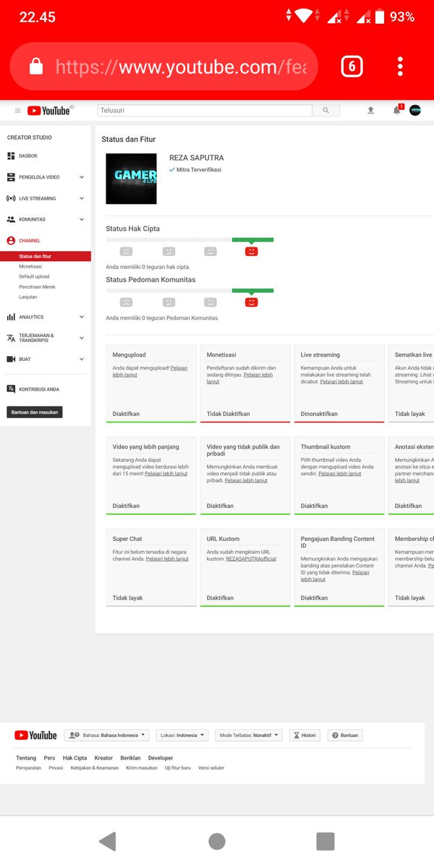Open the Bahasa Indonesia language dropdown
The height and width of the screenshot is (868, 434).
click(106, 735)
